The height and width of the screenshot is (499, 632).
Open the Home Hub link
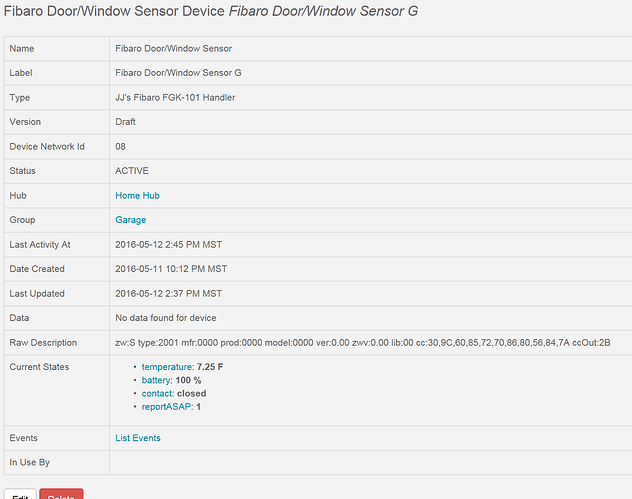pyautogui.click(x=137, y=195)
